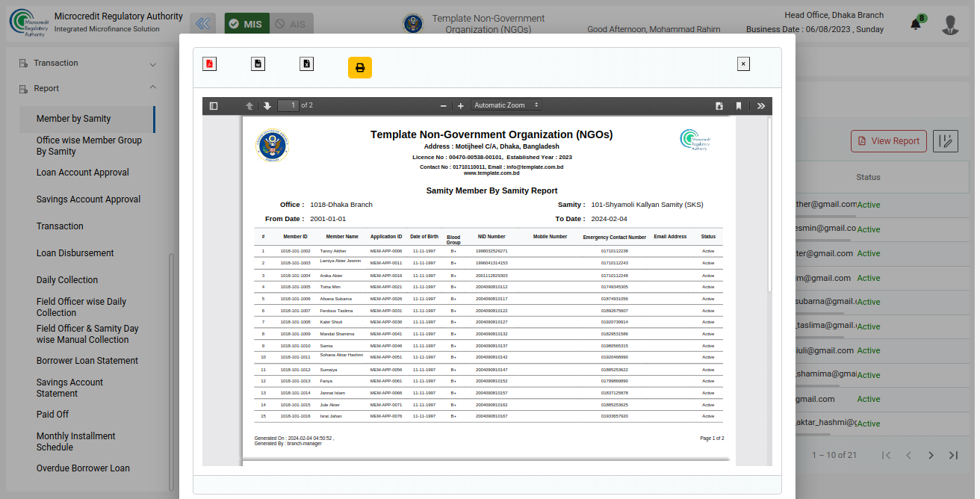Open the user profile avatar menu

coord(950,25)
